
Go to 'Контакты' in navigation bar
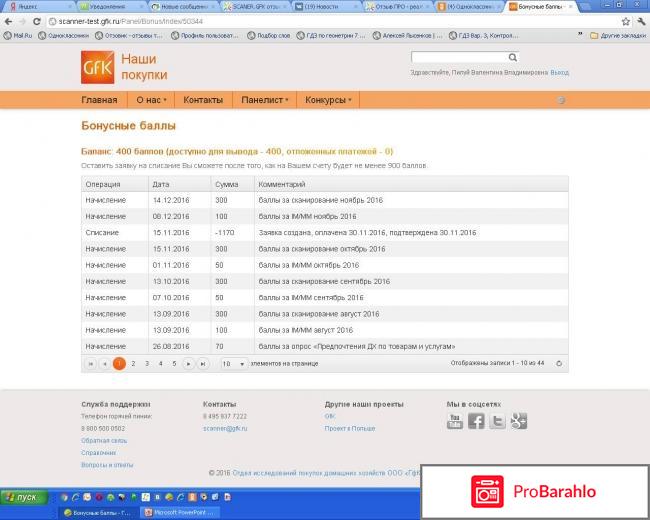203,100
